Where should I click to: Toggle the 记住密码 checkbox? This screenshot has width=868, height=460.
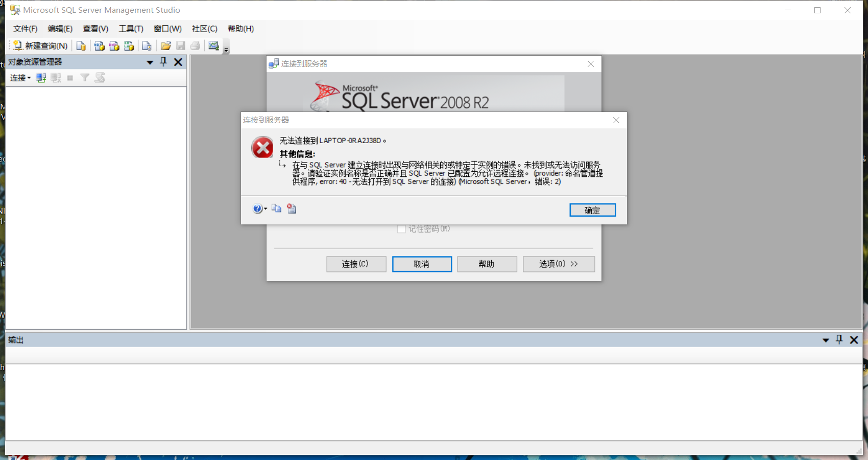coord(401,229)
